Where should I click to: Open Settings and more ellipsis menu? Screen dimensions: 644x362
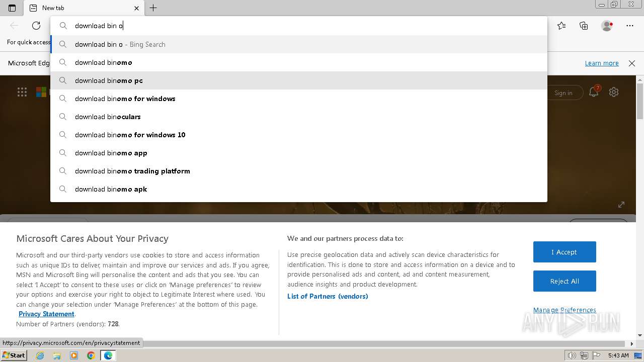click(x=630, y=26)
